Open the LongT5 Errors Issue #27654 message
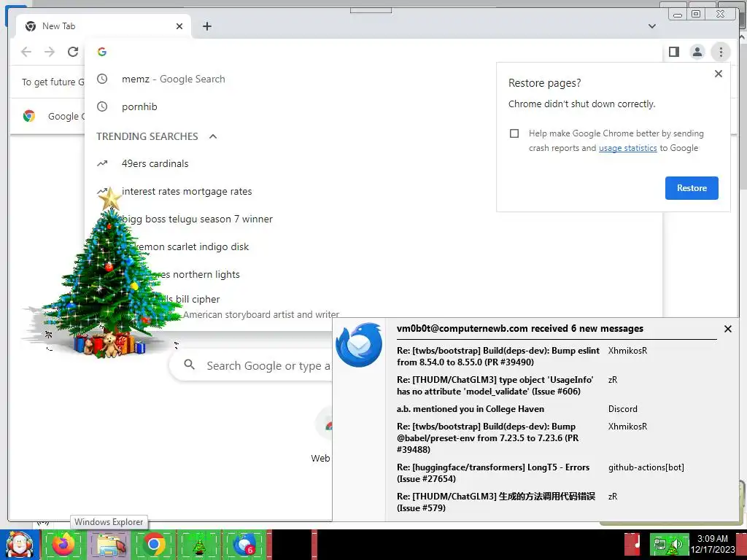The height and width of the screenshot is (560, 747). 493,472
